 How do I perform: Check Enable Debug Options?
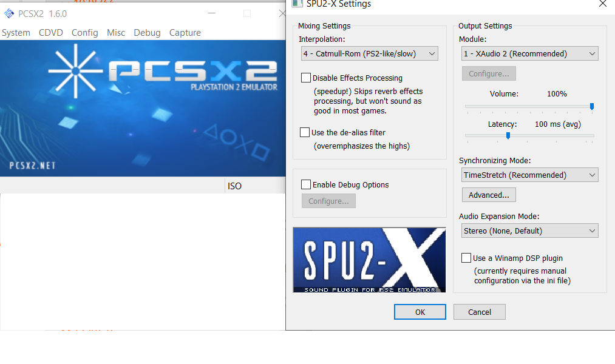pyautogui.click(x=306, y=184)
